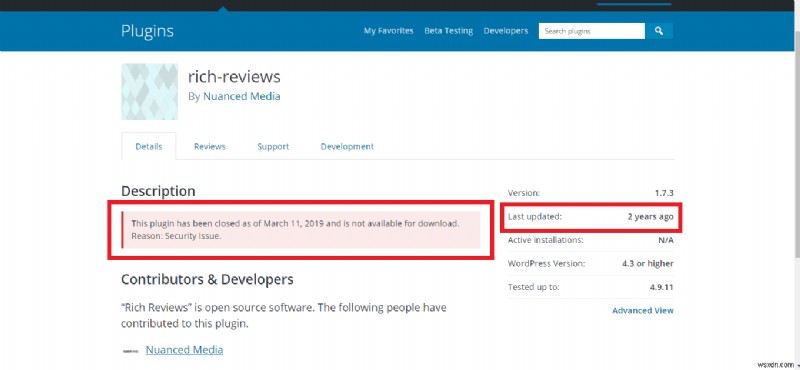Click the '4.3 or higher' value
Image resolution: width=800 pixels, height=370 pixels.
(x=647, y=263)
